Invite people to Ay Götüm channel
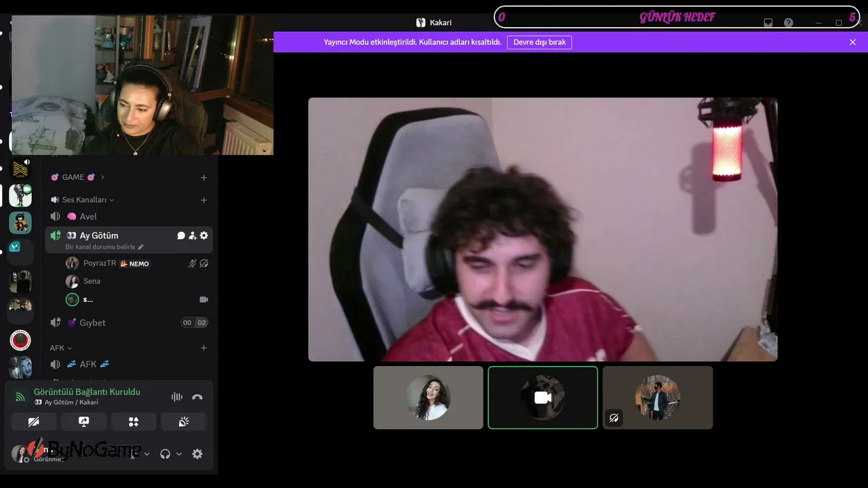 tap(193, 236)
